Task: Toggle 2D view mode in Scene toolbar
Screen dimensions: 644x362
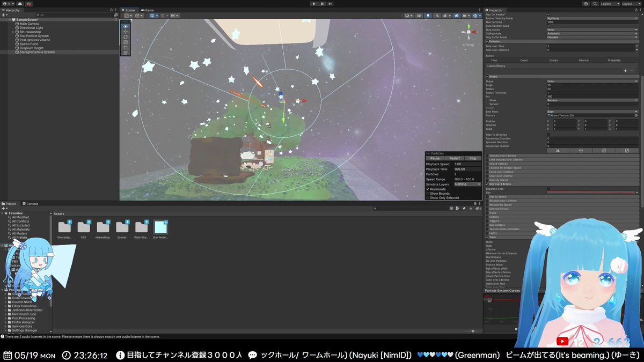Action: (x=420, y=16)
